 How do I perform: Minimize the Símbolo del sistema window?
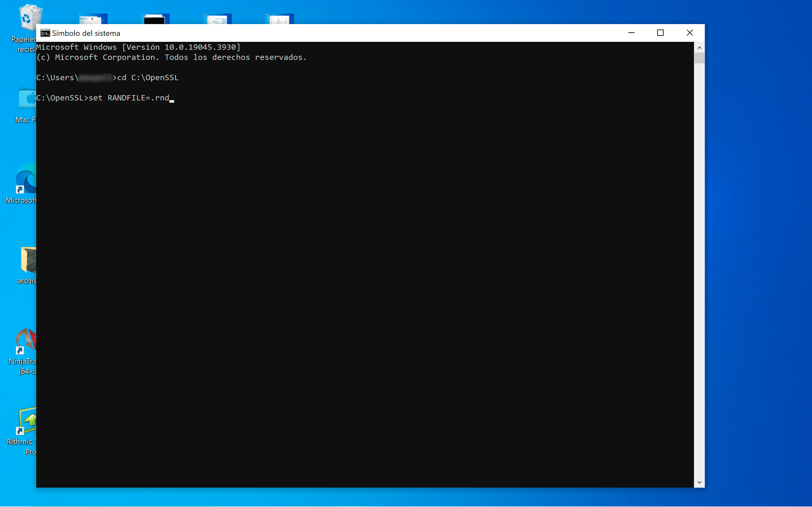632,33
